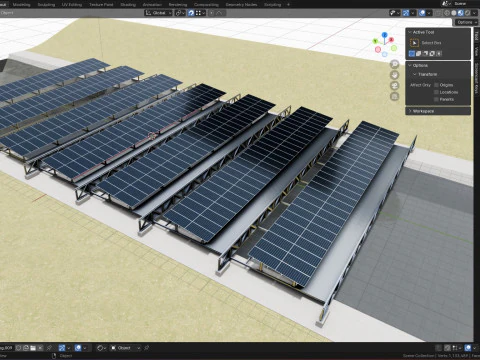Open the snapping options dropdown
This screenshot has height=360, width=480.
tap(200, 13)
